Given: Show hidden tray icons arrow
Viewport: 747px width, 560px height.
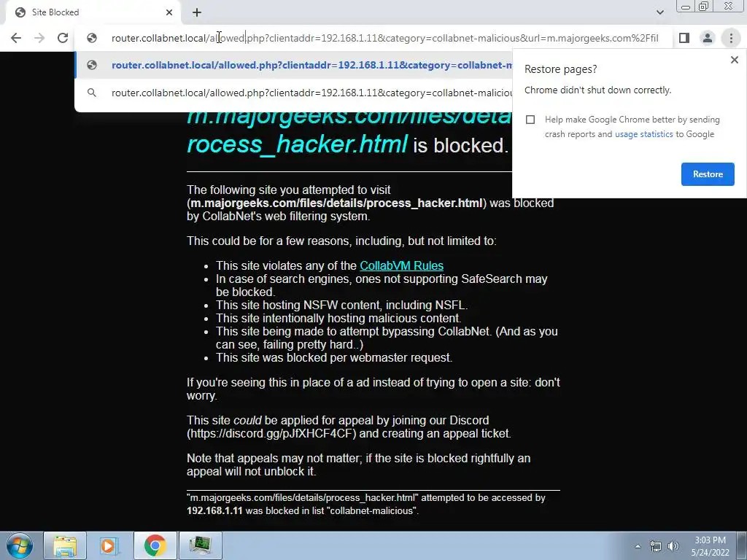Looking at the screenshot, I should 638,546.
